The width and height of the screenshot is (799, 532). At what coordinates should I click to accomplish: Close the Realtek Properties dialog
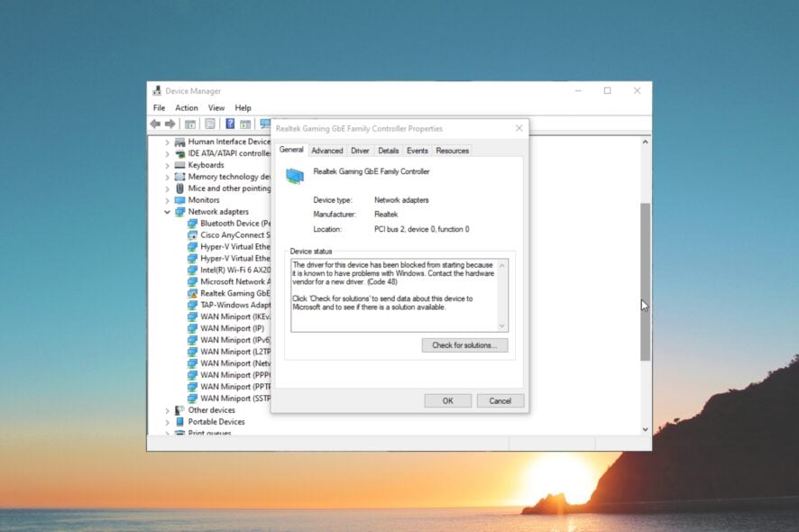[519, 128]
